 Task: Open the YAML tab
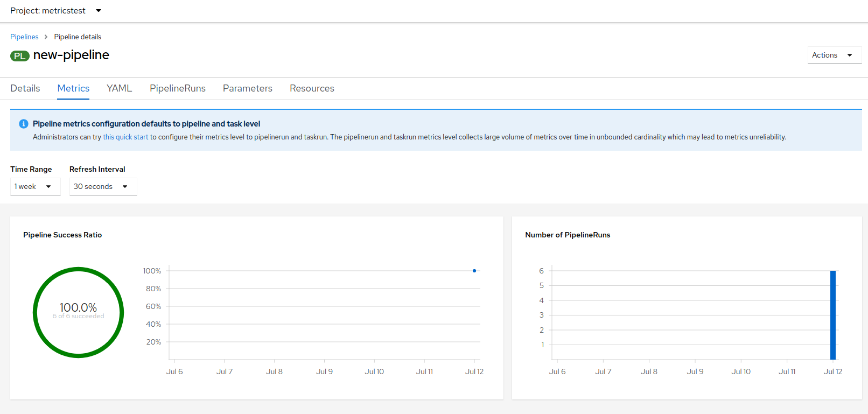click(x=119, y=88)
